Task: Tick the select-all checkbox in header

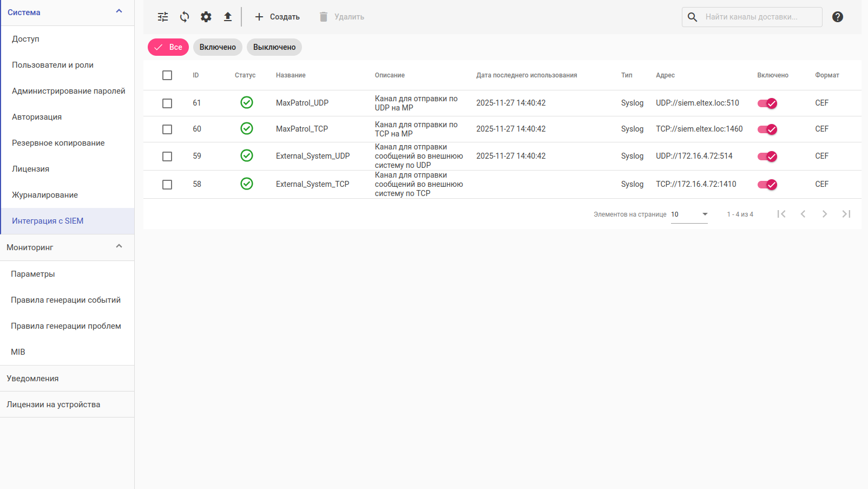Action: [x=167, y=75]
